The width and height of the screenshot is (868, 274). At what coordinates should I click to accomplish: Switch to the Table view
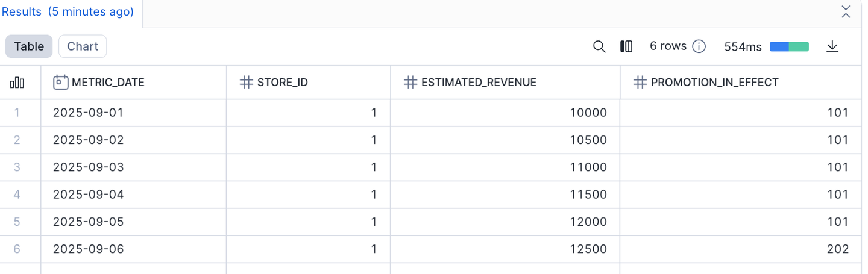click(29, 46)
